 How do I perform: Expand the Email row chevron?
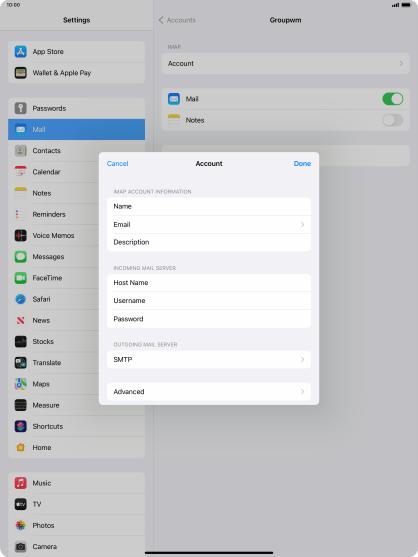[302, 225]
